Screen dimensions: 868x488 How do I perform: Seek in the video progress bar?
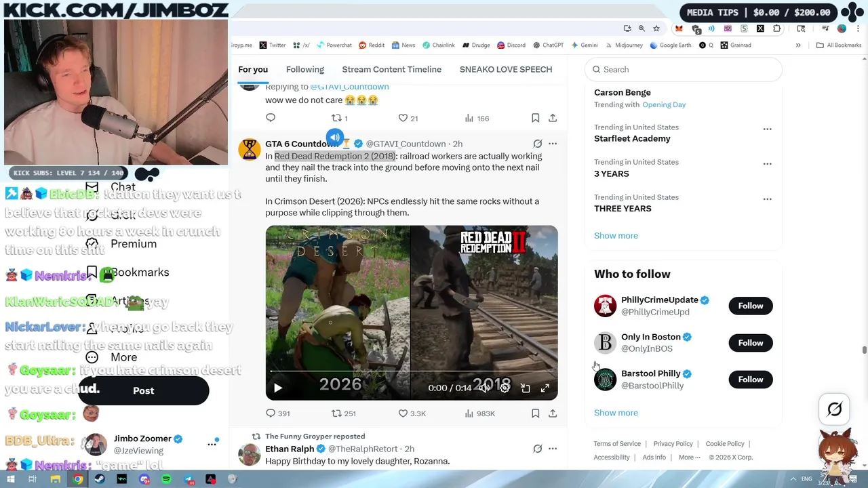pos(412,371)
